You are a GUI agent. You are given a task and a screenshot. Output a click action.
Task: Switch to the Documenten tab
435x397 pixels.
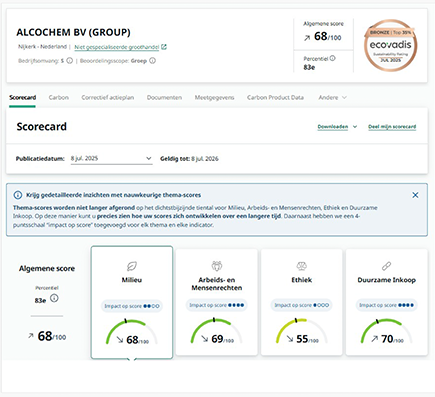tap(164, 98)
